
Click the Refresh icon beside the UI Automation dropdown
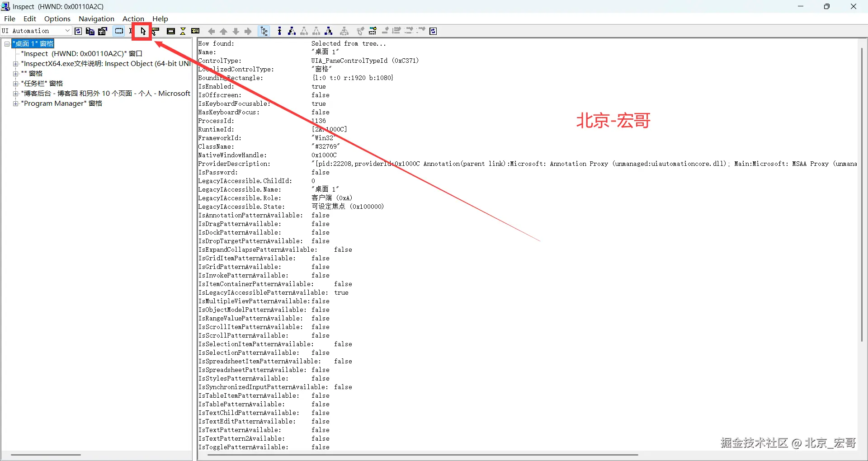click(x=78, y=31)
